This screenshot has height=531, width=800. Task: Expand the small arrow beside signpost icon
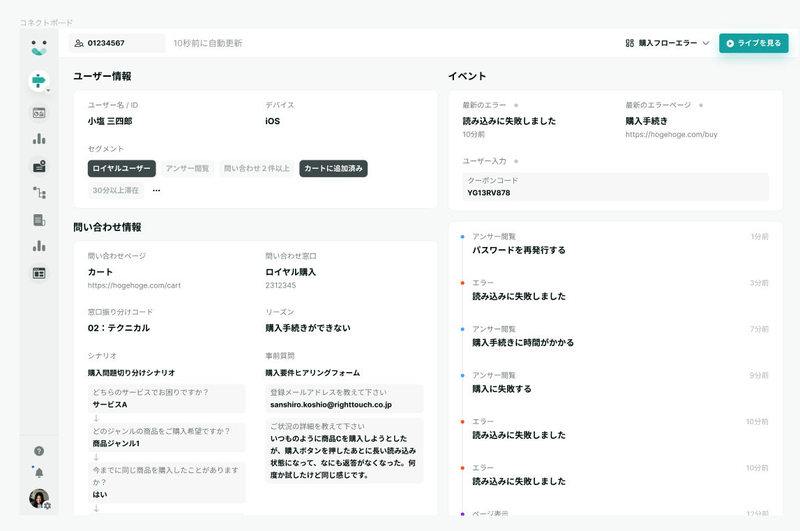pos(48,91)
